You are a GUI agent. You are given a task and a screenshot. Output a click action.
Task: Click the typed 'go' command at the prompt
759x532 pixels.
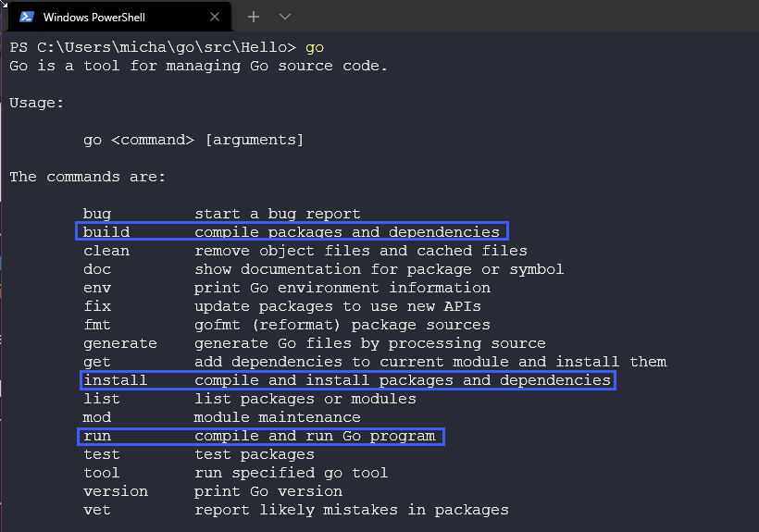click(315, 47)
